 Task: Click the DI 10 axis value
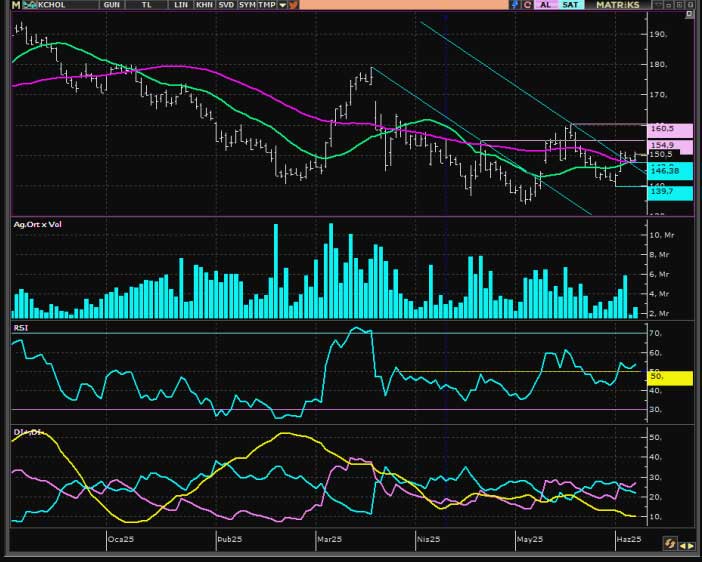click(655, 517)
